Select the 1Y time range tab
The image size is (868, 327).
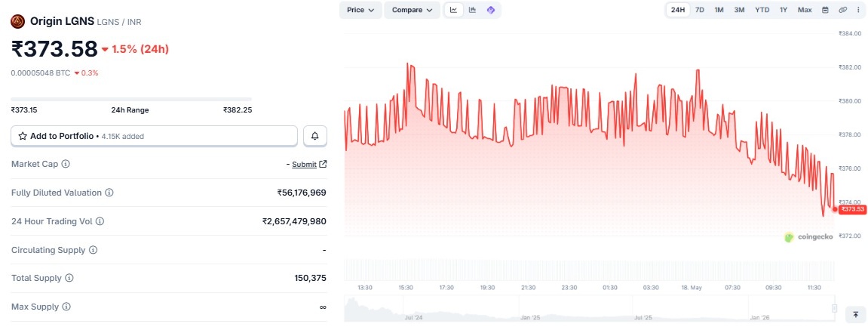click(x=784, y=10)
